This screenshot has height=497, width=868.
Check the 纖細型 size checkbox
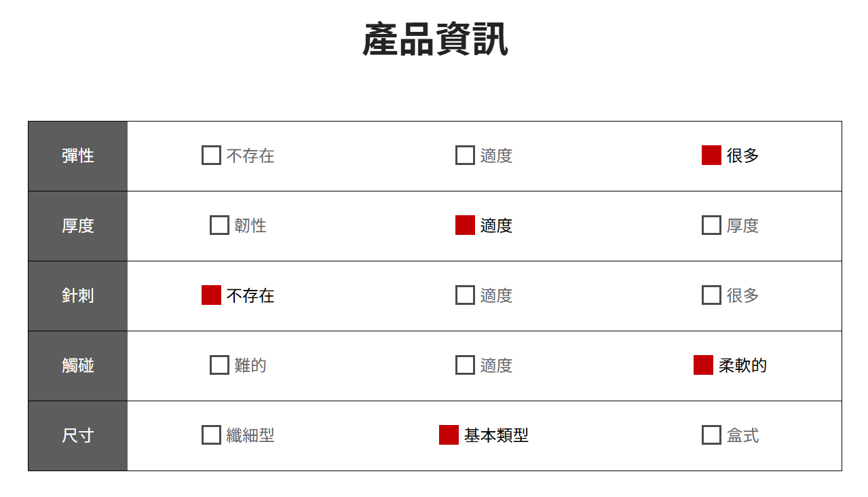[211, 435]
